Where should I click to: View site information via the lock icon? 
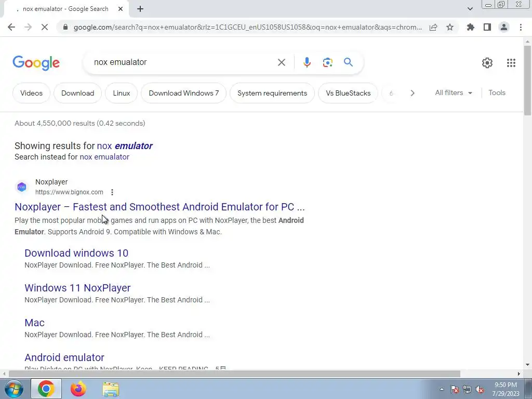(x=65, y=27)
